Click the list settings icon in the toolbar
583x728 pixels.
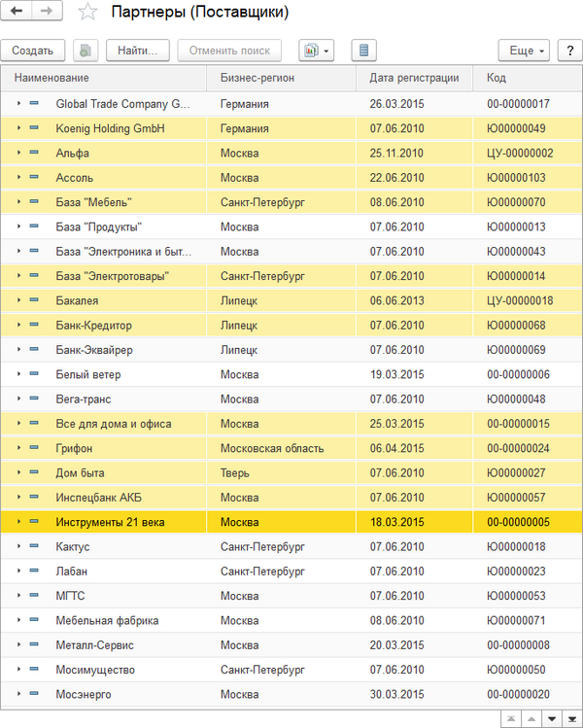(363, 51)
